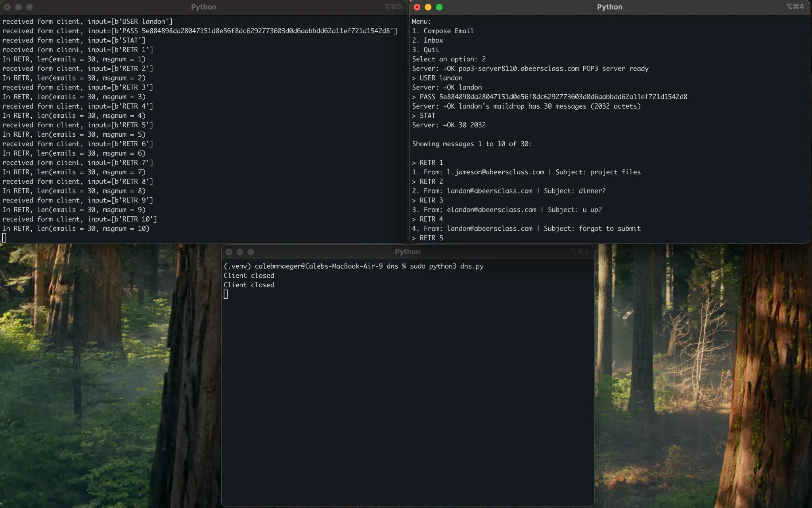Viewport: 812px width, 508px height.
Task: Minimize the right Python terminal with yellow button
Action: tap(428, 7)
